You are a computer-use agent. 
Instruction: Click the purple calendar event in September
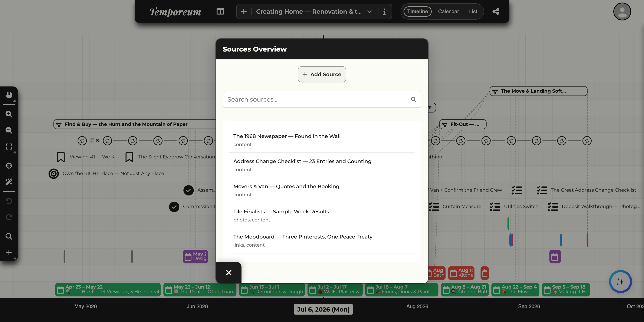click(555, 256)
